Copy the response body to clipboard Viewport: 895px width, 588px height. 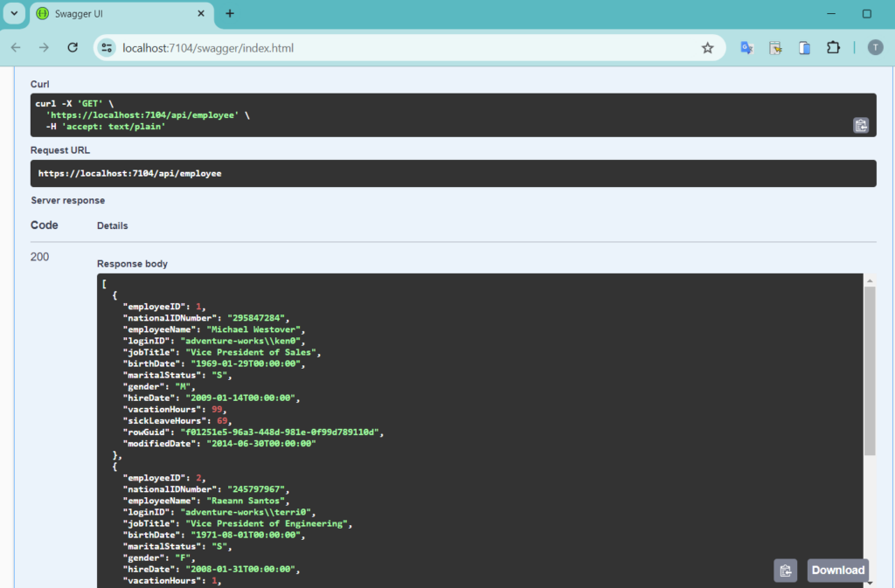click(x=786, y=571)
